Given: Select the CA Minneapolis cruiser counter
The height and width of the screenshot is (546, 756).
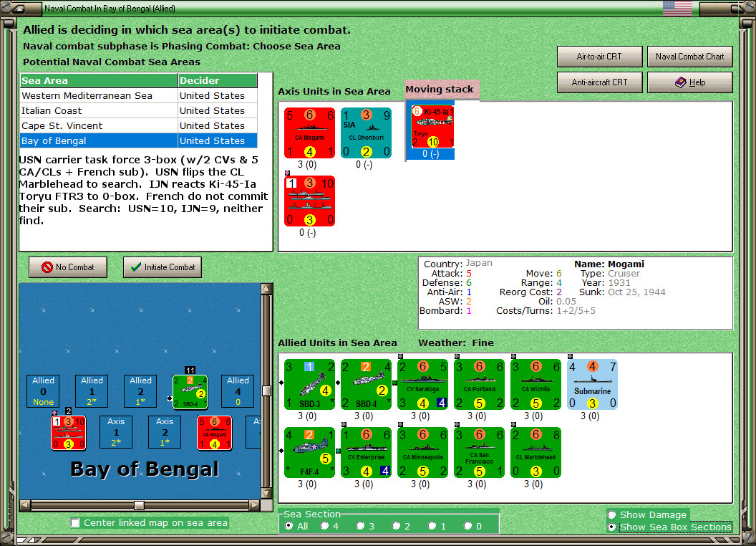Looking at the screenshot, I should point(423,452).
